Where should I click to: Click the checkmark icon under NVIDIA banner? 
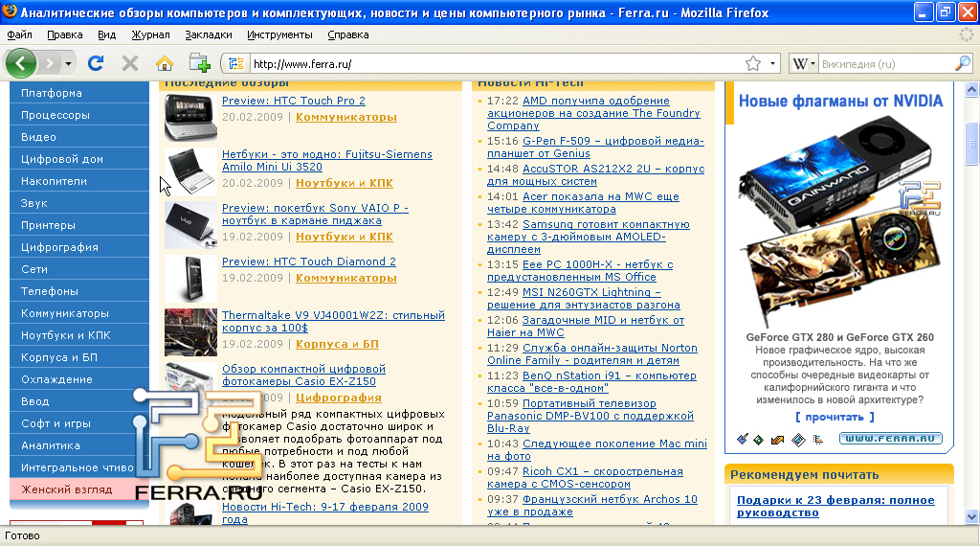pos(742,439)
